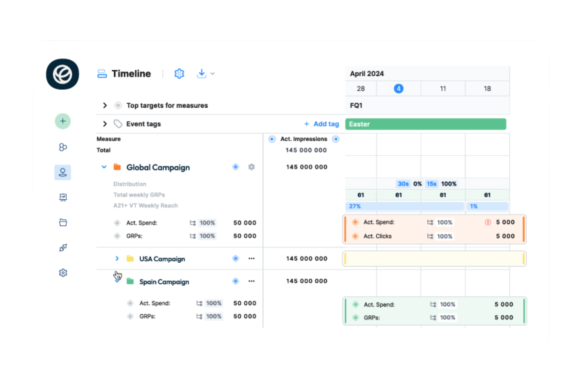Screen dimensions: 588x392
Task: Select the highlighted date 4 in April
Action: tap(398, 89)
